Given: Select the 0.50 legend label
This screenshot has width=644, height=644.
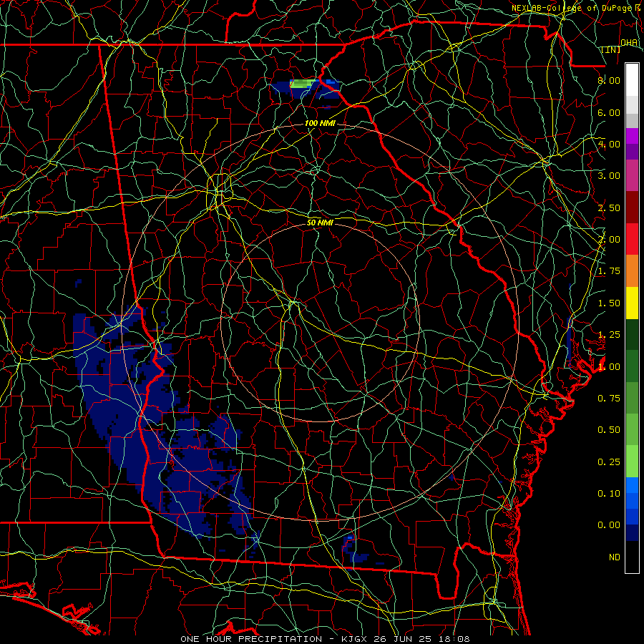Looking at the screenshot, I should [609, 430].
